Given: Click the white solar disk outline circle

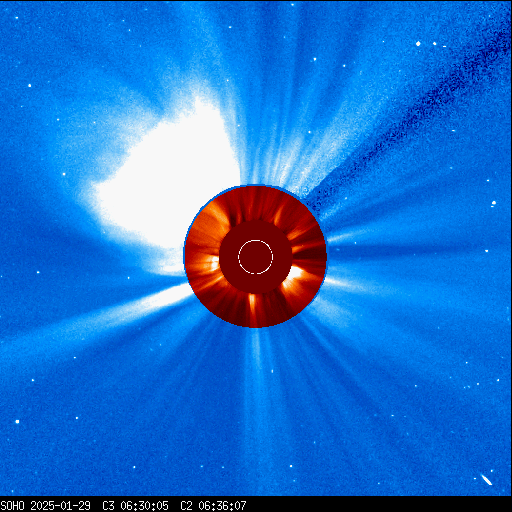Looking at the screenshot, I should pyautogui.click(x=255, y=257).
